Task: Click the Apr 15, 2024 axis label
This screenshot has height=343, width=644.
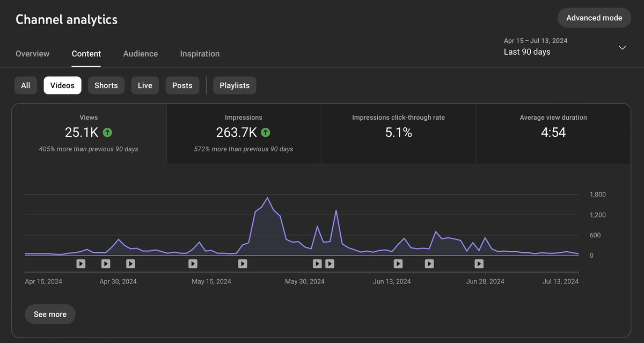Action: coord(43,281)
